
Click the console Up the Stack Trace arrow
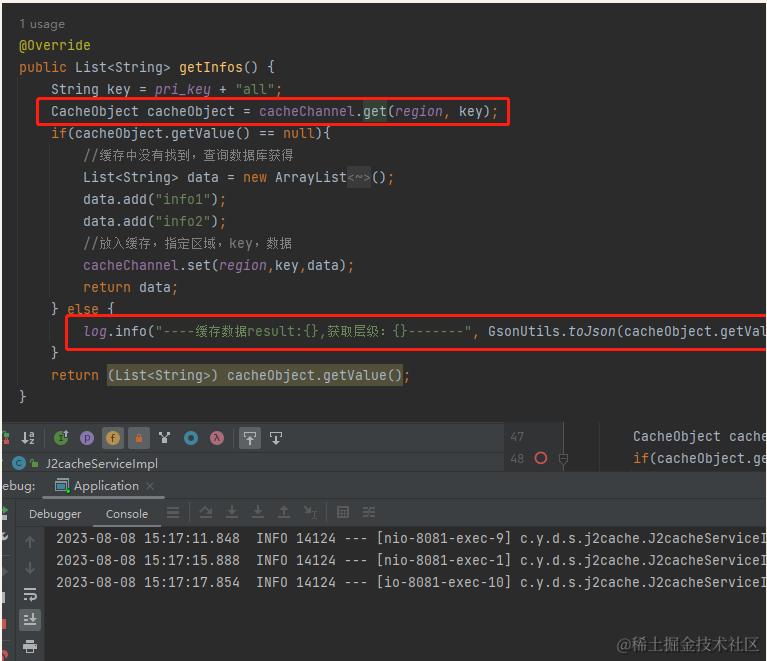pyautogui.click(x=30, y=542)
